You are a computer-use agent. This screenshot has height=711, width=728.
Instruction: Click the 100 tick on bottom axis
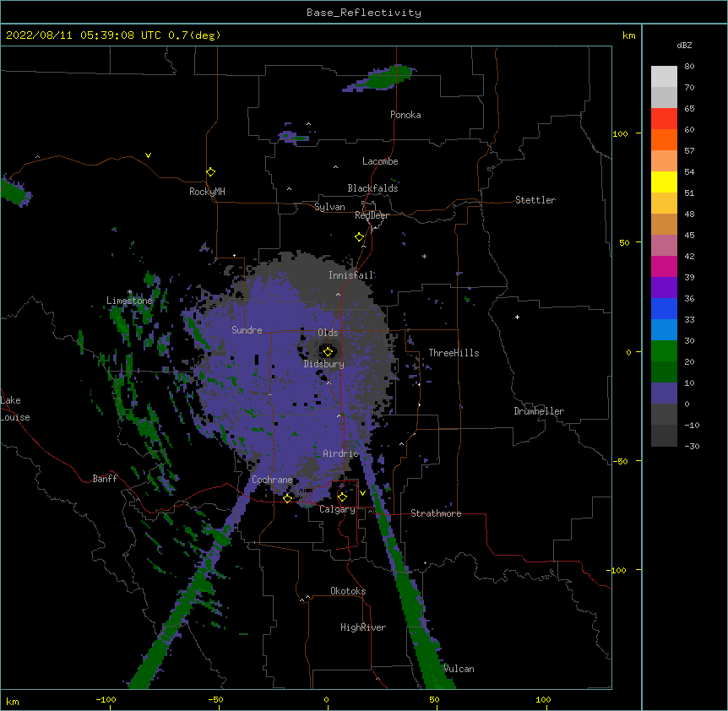pyautogui.click(x=543, y=699)
